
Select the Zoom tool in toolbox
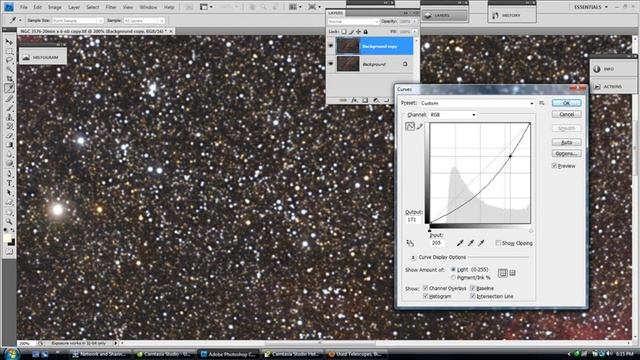(9, 221)
